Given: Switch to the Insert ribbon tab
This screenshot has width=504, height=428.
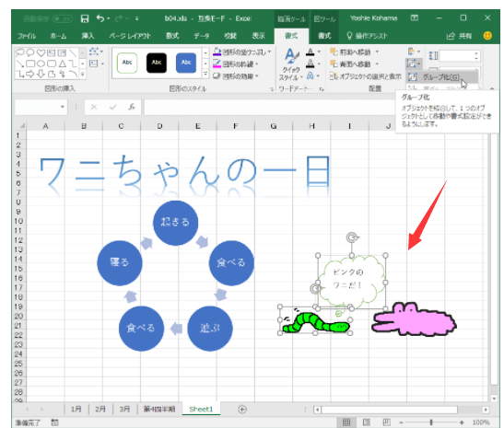Looking at the screenshot, I should pyautogui.click(x=88, y=36).
